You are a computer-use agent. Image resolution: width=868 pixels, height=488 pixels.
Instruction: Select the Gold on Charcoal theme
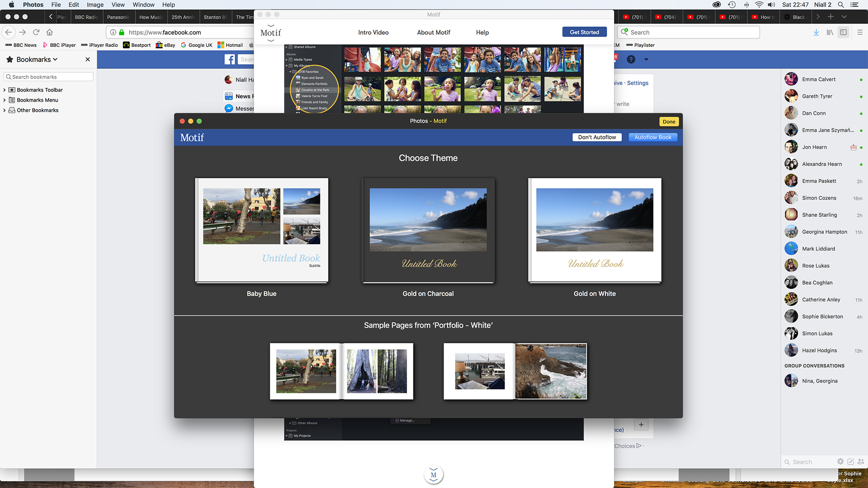pyautogui.click(x=428, y=231)
